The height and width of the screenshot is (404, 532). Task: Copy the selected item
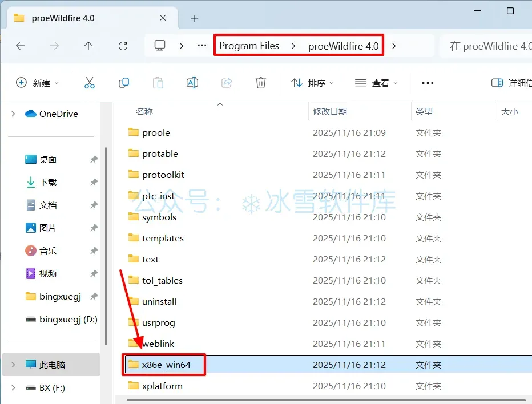(124, 83)
